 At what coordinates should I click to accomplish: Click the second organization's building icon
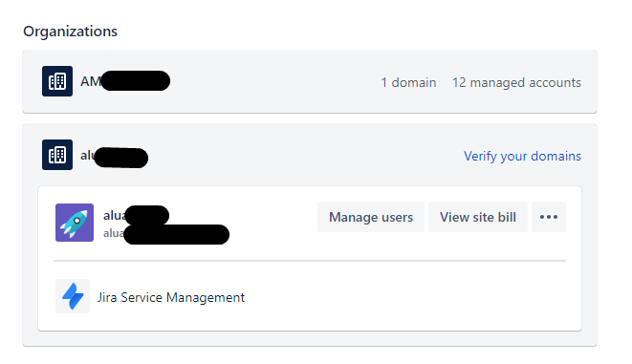click(57, 155)
